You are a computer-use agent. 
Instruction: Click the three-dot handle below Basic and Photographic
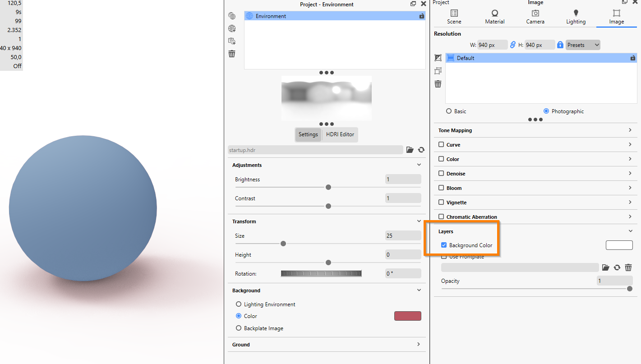pyautogui.click(x=535, y=120)
